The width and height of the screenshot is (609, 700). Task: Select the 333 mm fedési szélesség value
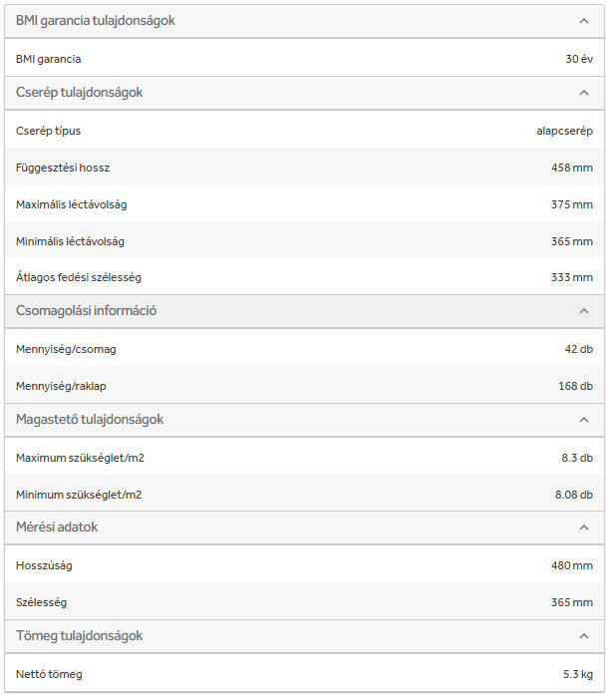pyautogui.click(x=571, y=277)
